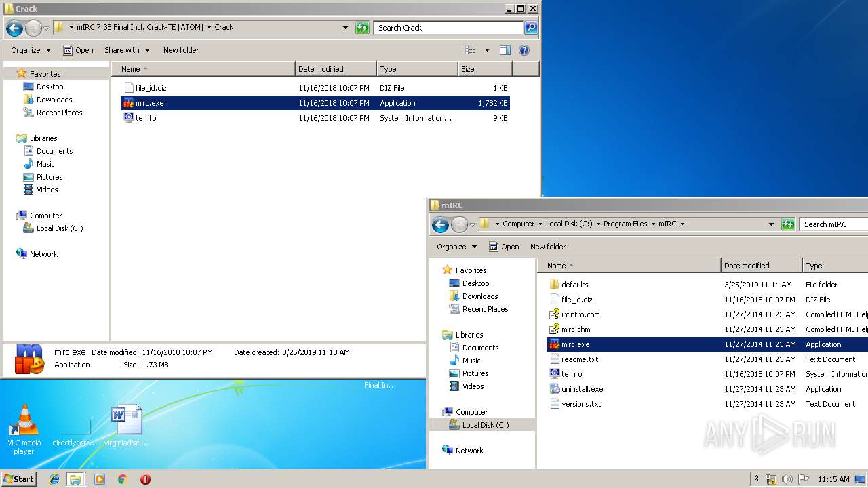Open Opera from taskbar
Screen dimensions: 868x488
click(x=145, y=479)
